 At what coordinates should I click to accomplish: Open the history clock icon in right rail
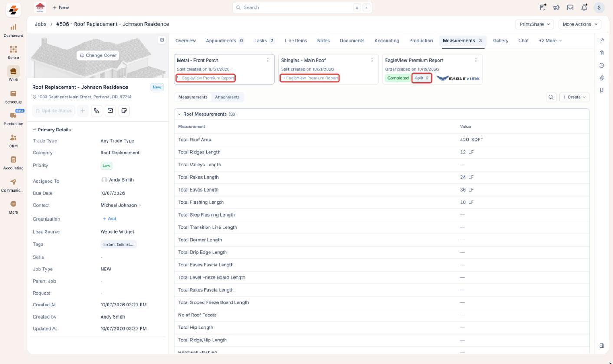click(602, 65)
